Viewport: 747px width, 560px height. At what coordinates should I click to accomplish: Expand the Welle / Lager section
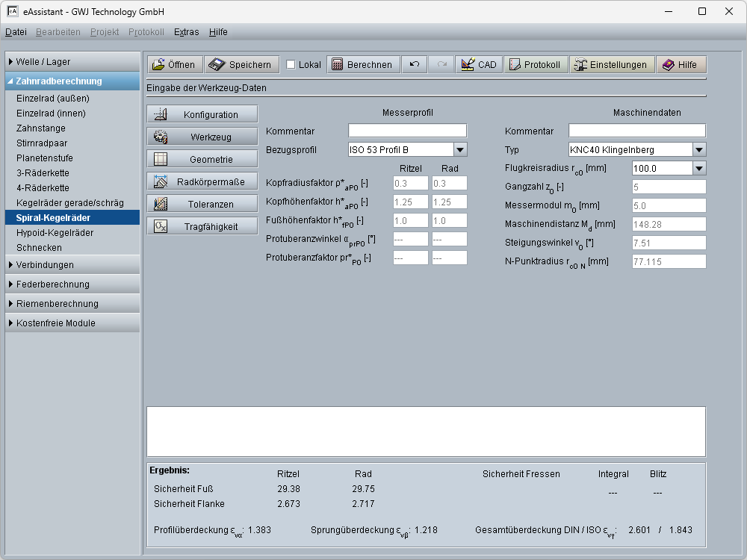pos(72,62)
